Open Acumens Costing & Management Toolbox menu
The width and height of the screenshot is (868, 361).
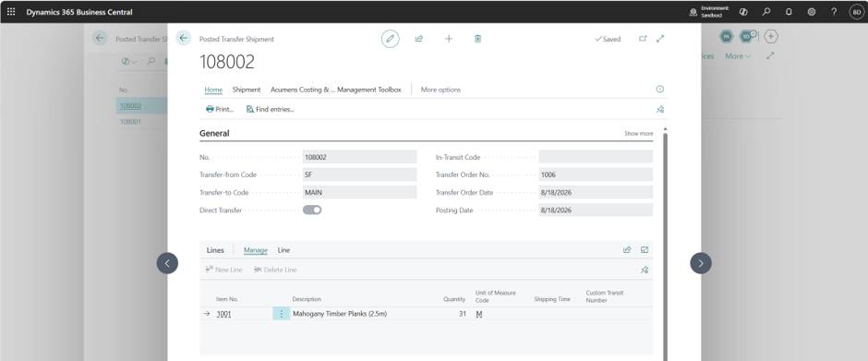point(336,90)
